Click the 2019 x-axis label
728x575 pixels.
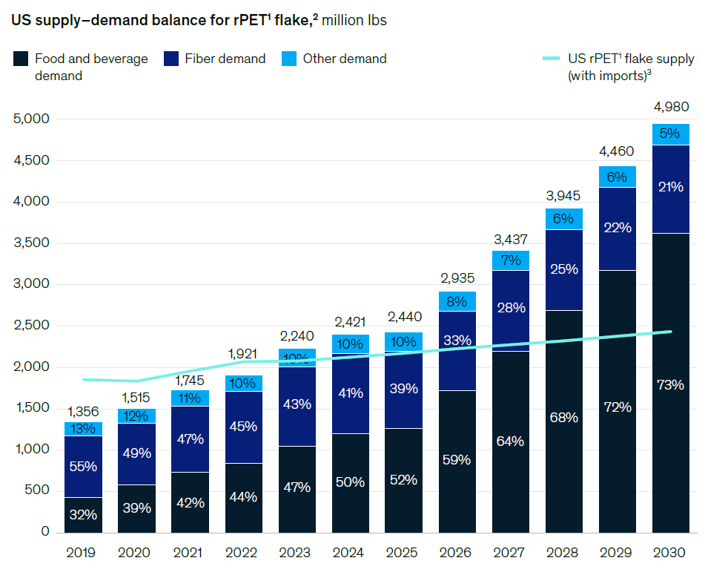pyautogui.click(x=81, y=553)
